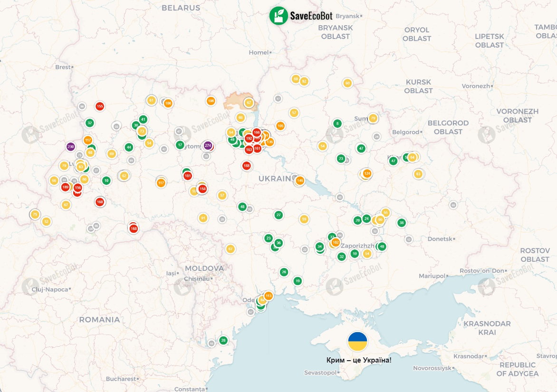Select the green 28 station marker

pos(223,340)
